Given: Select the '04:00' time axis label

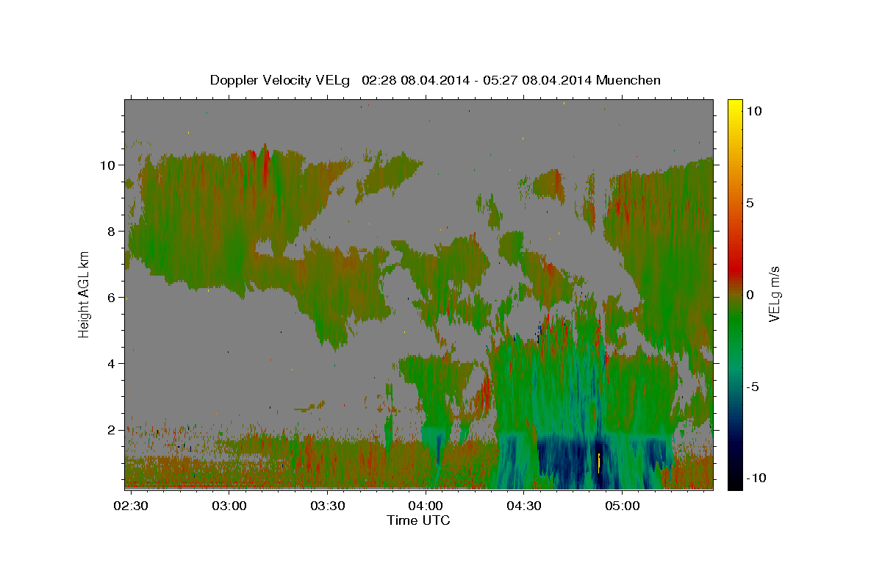Looking at the screenshot, I should [x=426, y=506].
